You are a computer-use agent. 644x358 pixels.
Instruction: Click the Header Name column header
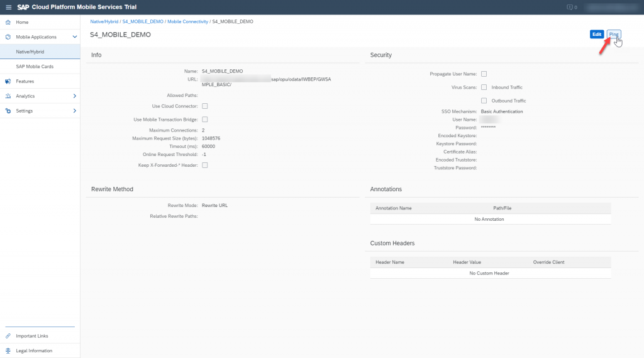point(390,262)
